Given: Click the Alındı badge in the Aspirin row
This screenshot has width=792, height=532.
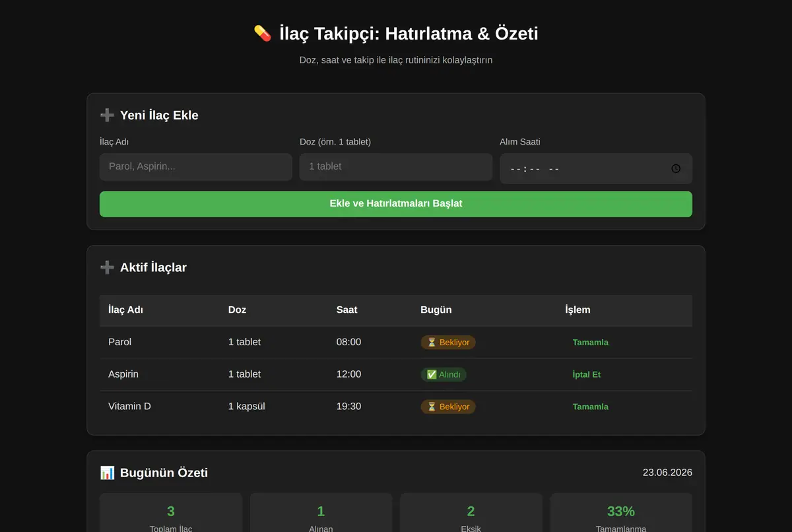Looking at the screenshot, I should [x=444, y=375].
